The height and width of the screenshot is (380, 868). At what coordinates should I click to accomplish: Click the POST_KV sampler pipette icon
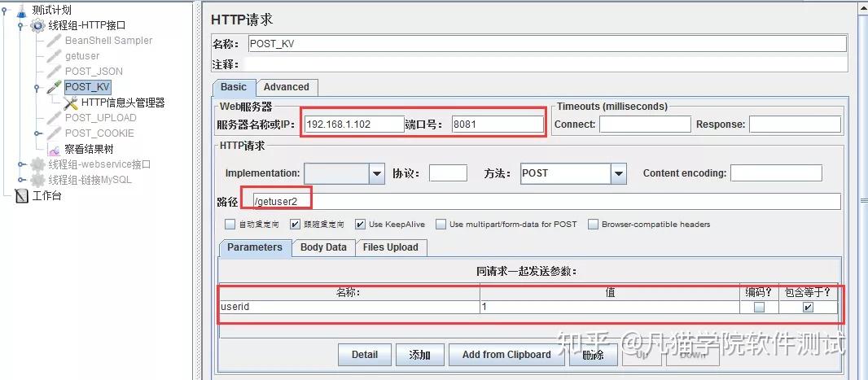[54, 87]
